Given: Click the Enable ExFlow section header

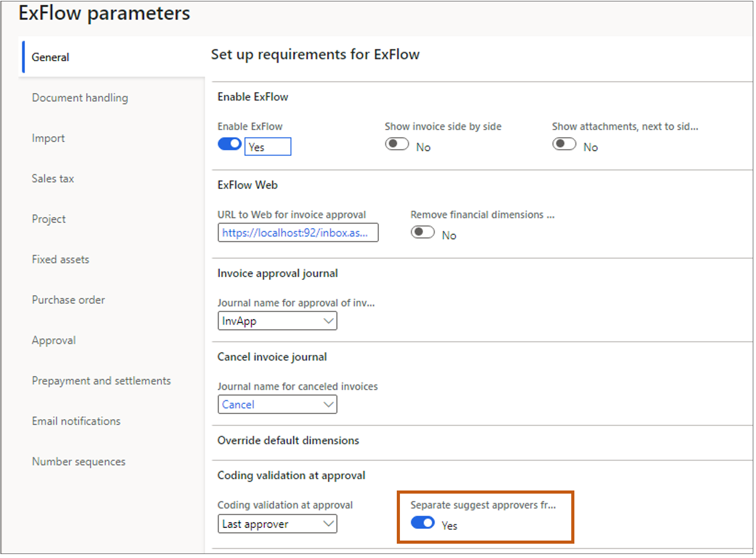Looking at the screenshot, I should (x=253, y=97).
